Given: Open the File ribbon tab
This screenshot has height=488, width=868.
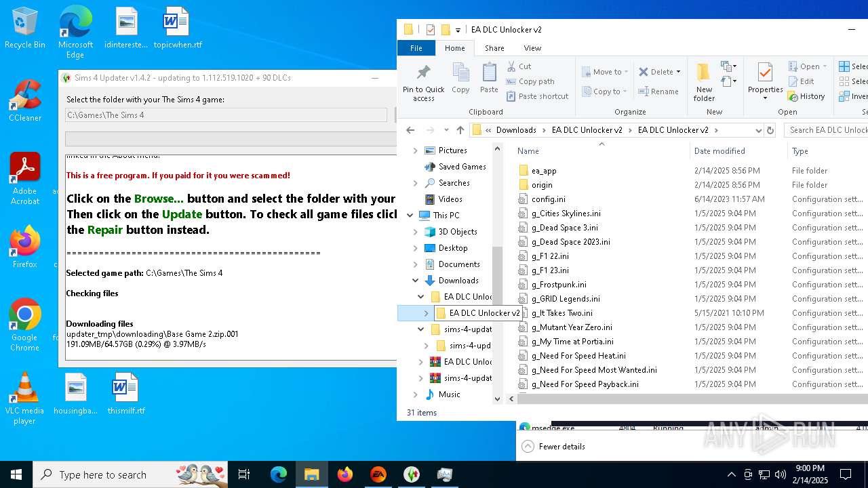Looking at the screenshot, I should pyautogui.click(x=416, y=48).
